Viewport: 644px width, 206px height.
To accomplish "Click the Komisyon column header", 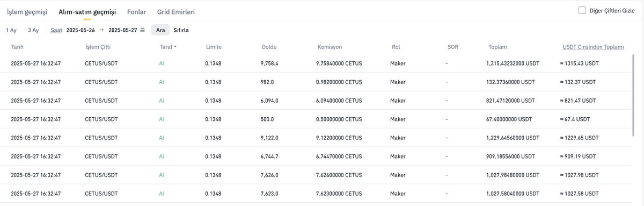I will click(330, 47).
